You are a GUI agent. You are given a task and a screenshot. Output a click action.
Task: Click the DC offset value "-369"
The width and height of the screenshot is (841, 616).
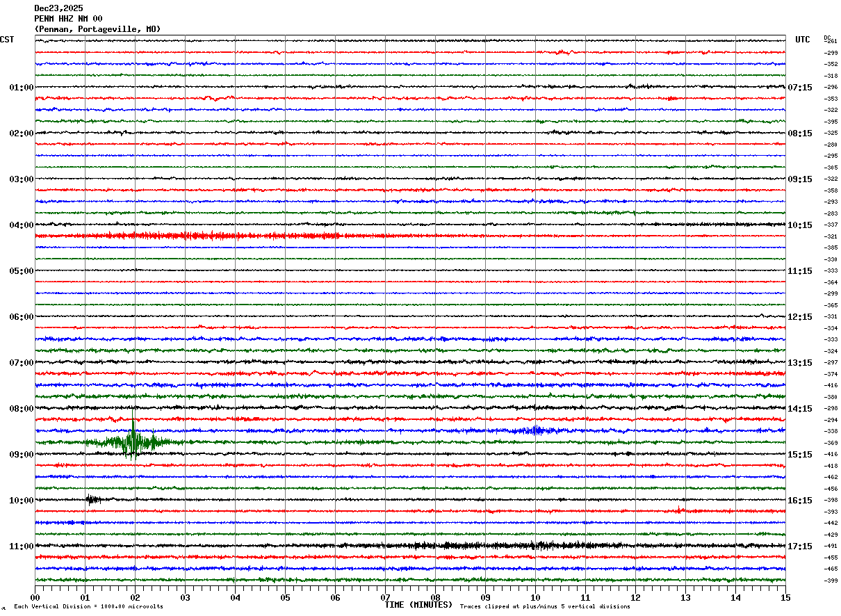point(831,443)
